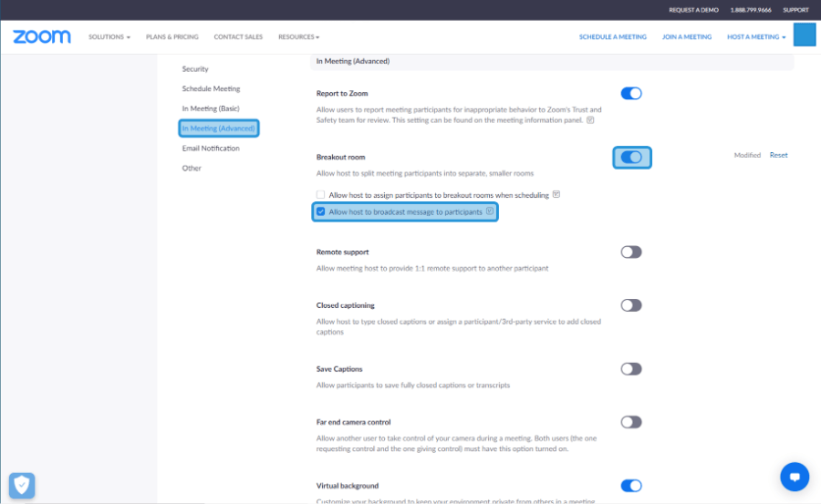Click the shield privacy badge icon
The height and width of the screenshot is (504, 821).
point(22,486)
